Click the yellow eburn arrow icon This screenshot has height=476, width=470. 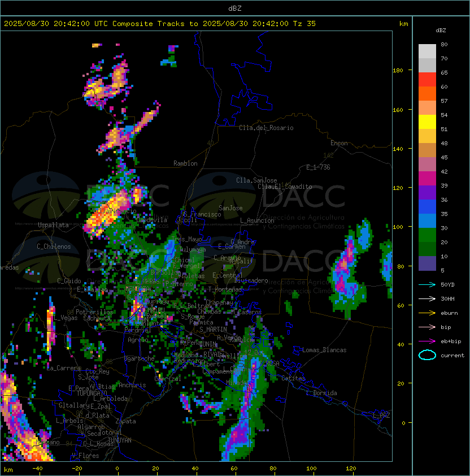coord(427,313)
